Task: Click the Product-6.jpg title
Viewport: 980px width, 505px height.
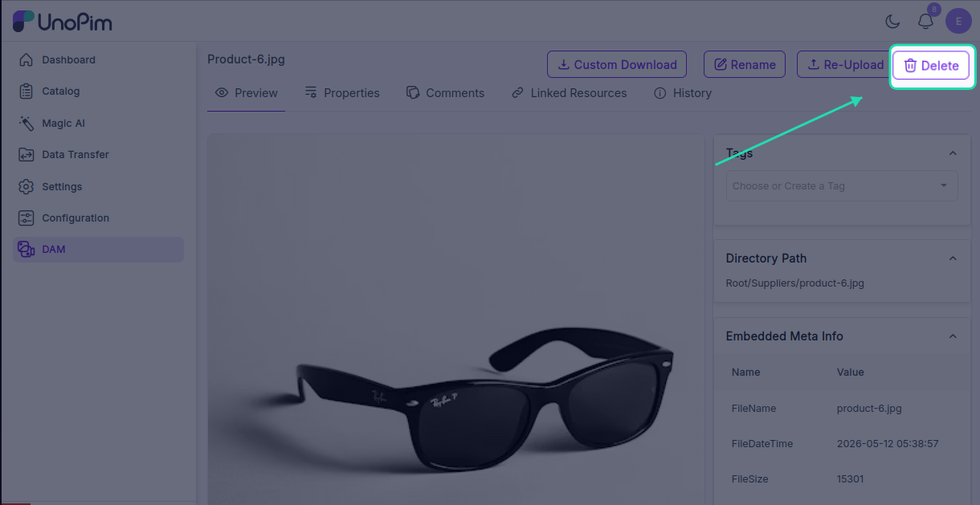Action: tap(246, 59)
